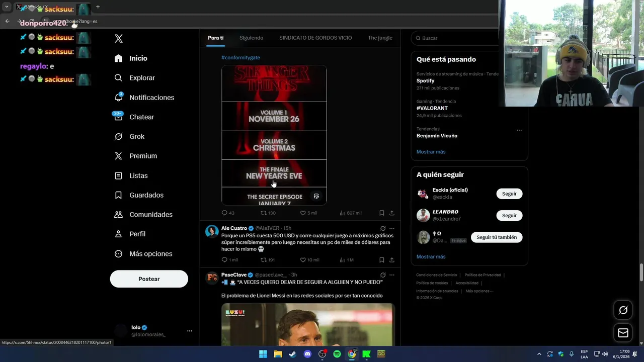
Task: Click the Postear button
Action: tap(149, 279)
